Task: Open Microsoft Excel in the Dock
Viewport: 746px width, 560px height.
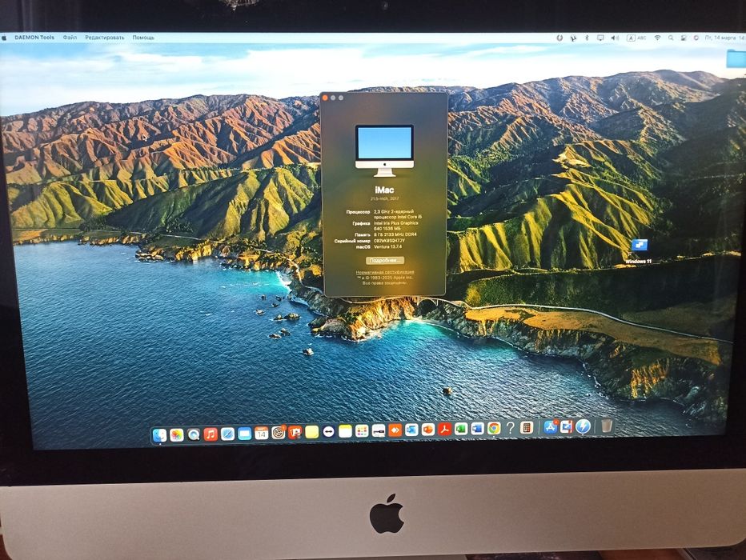Action: coord(461,429)
